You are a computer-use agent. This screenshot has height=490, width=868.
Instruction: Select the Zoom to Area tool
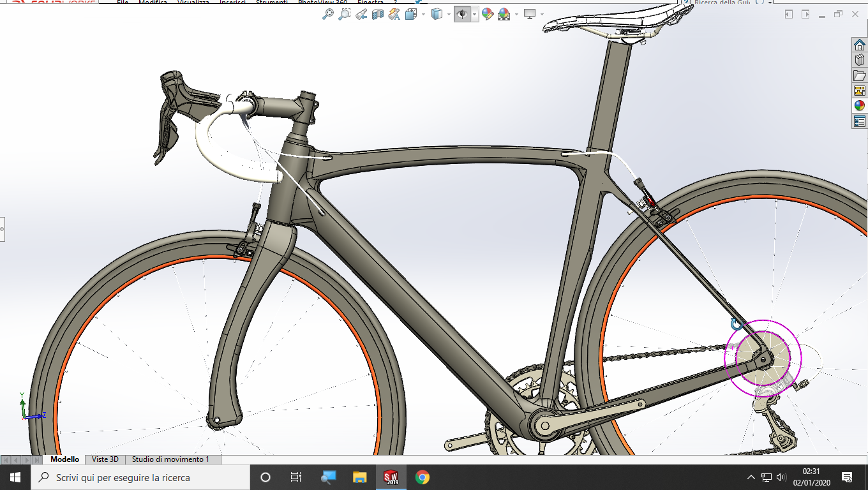coord(345,14)
